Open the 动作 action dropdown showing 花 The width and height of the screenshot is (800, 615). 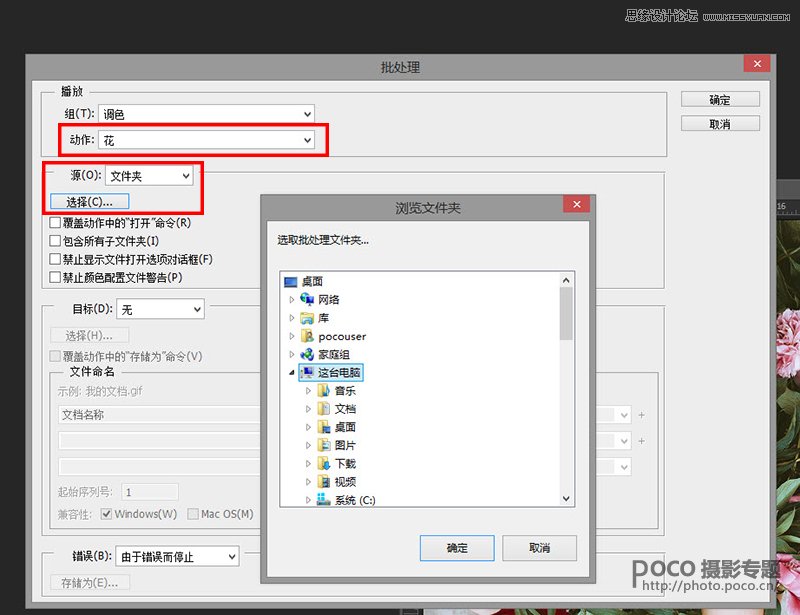pyautogui.click(x=206, y=140)
